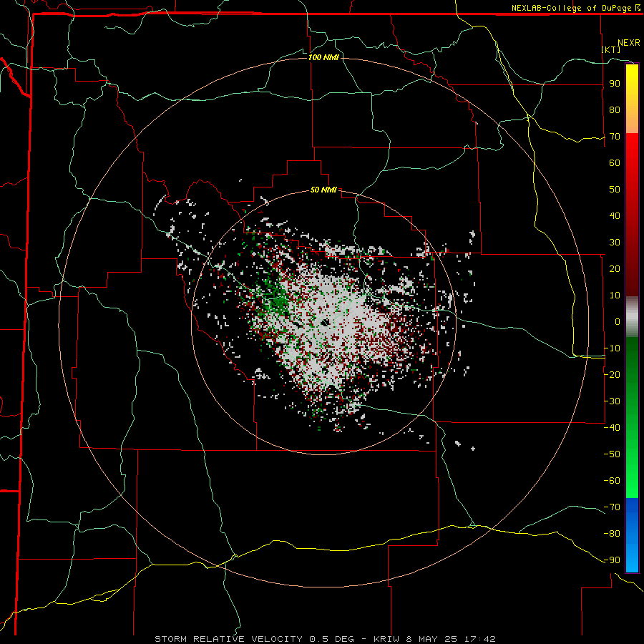
Task: Click the -50 value on velocity scale
Action: pyautogui.click(x=612, y=454)
